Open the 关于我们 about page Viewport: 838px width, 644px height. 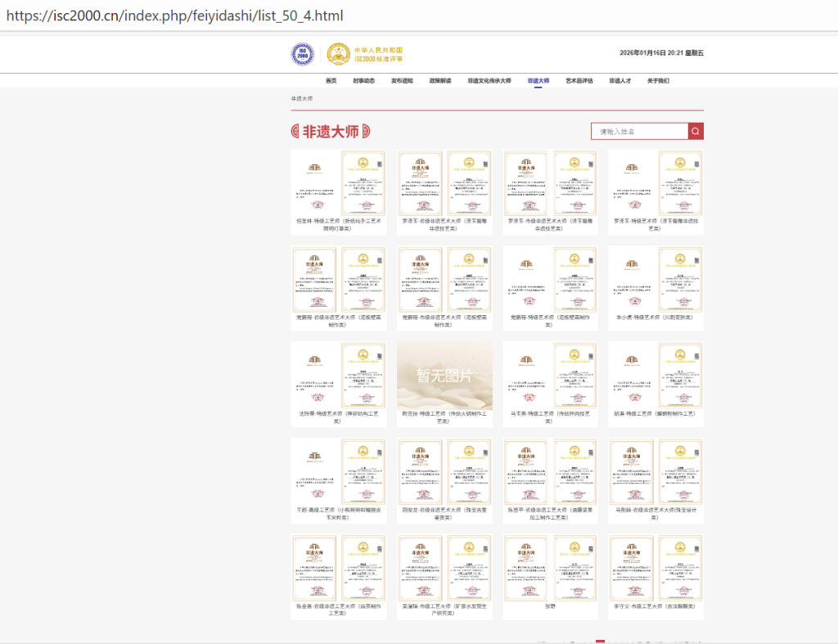pyautogui.click(x=659, y=80)
